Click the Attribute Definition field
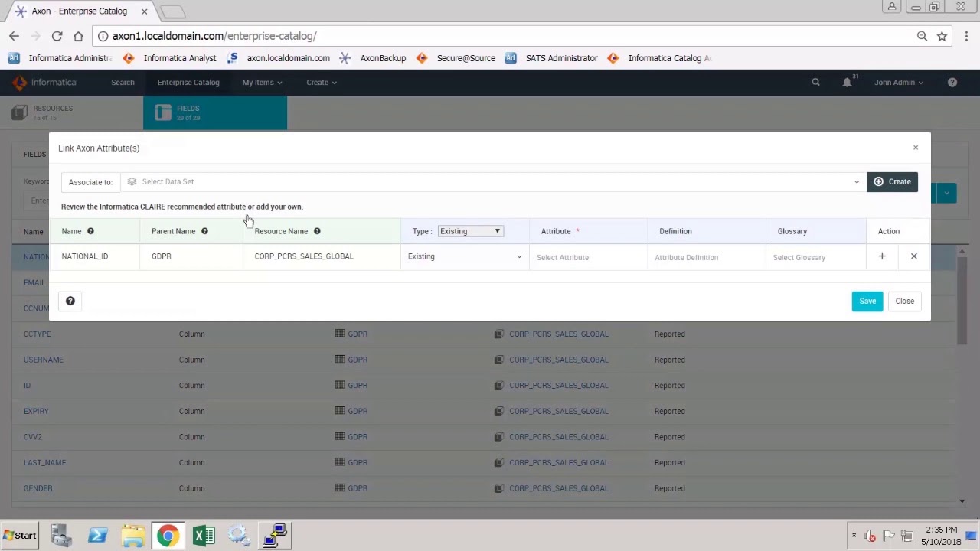The image size is (980, 551). tap(706, 257)
